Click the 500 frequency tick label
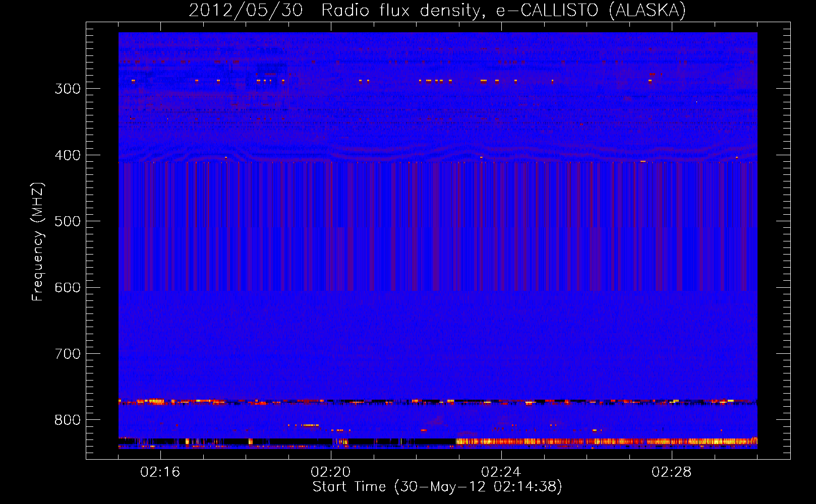 (68, 221)
